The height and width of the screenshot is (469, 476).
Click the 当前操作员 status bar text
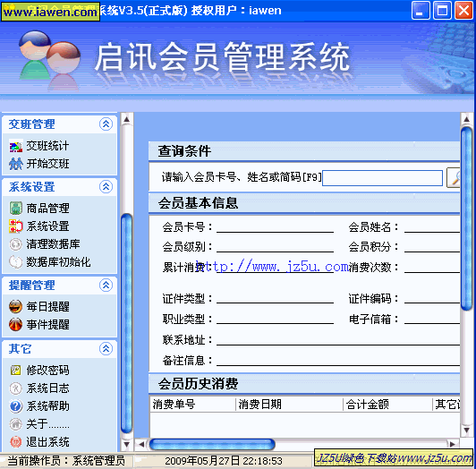coord(66,461)
